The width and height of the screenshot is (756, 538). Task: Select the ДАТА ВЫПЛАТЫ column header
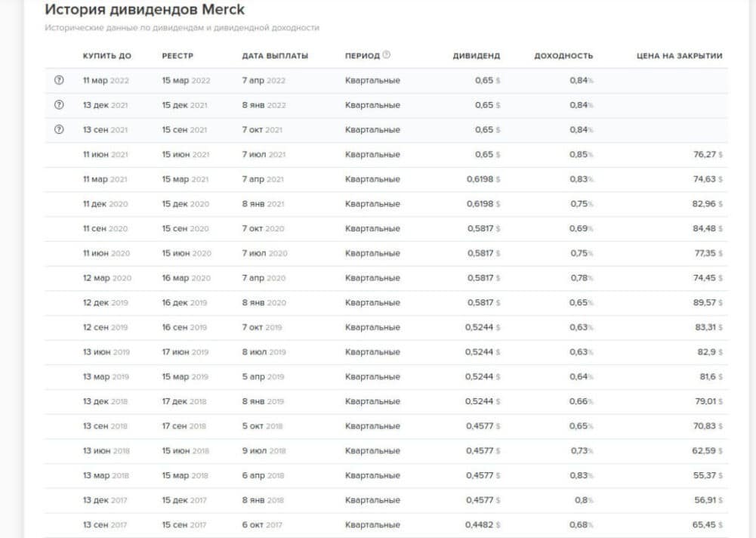pos(275,56)
